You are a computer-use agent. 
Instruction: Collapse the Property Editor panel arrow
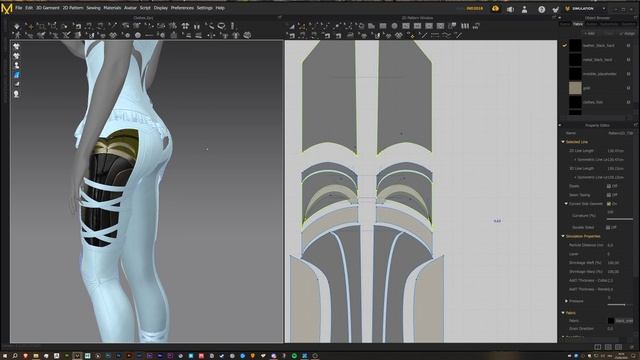pos(560,125)
